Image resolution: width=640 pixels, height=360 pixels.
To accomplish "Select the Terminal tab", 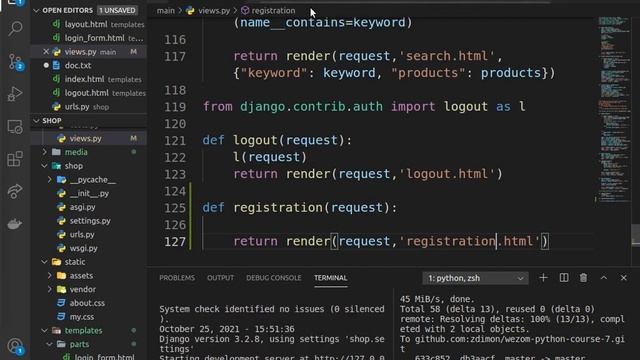I will click(x=331, y=278).
